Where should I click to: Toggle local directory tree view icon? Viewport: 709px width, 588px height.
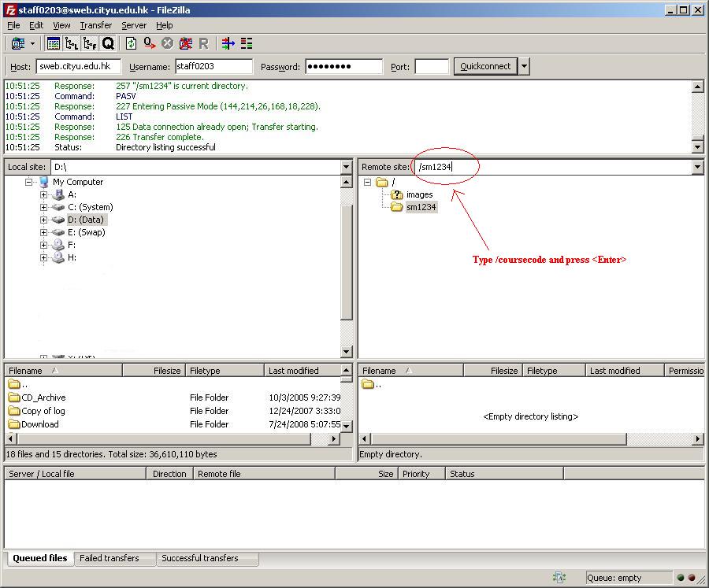click(72, 43)
